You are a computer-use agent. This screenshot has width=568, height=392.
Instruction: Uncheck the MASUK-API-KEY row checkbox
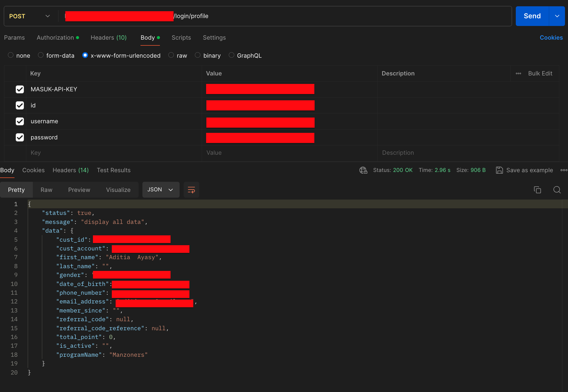[x=20, y=89]
